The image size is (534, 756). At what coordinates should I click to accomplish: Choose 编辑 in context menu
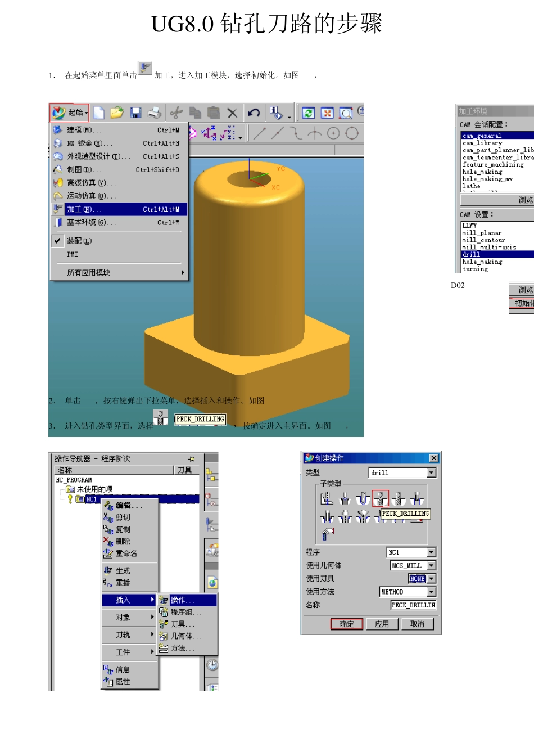pyautogui.click(x=130, y=506)
